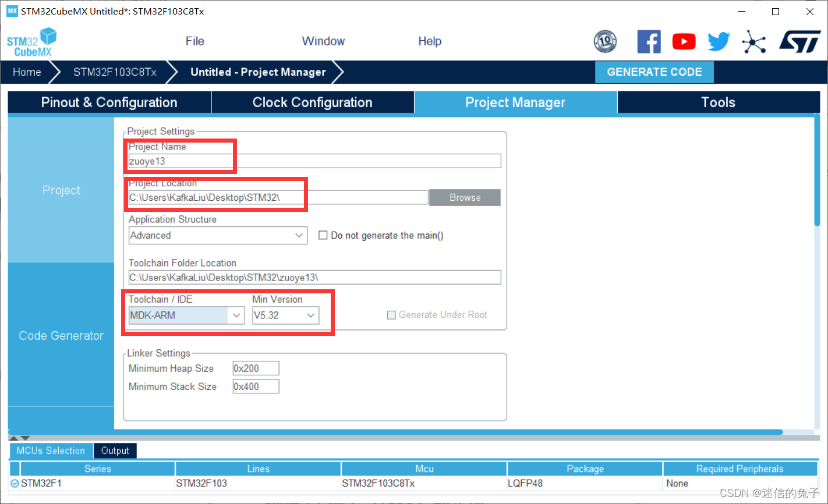Select MCUs Selection bottom tab
This screenshot has width=828, height=504.
(x=51, y=450)
